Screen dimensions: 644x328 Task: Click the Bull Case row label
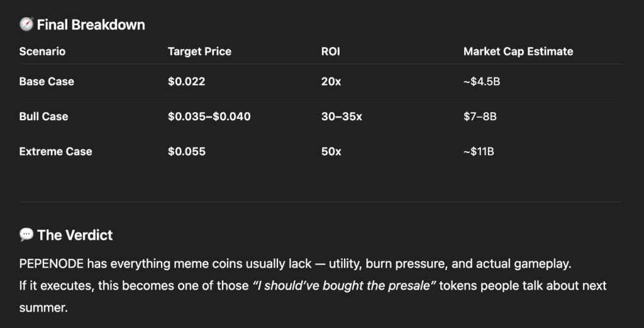click(43, 116)
